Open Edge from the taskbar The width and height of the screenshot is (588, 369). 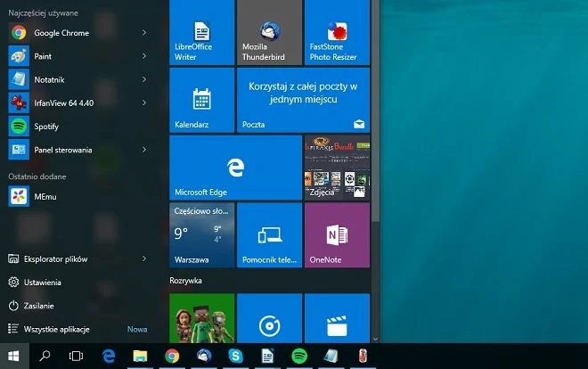[109, 356]
